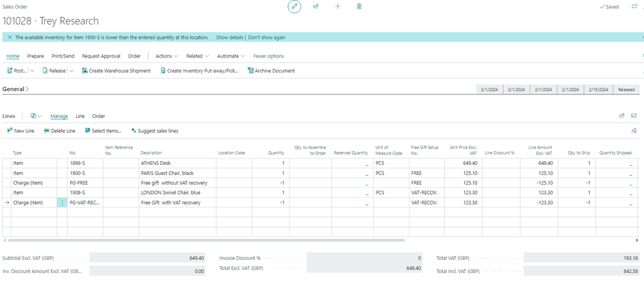Click Fewer options
The height and width of the screenshot is (285, 644).
click(x=269, y=56)
